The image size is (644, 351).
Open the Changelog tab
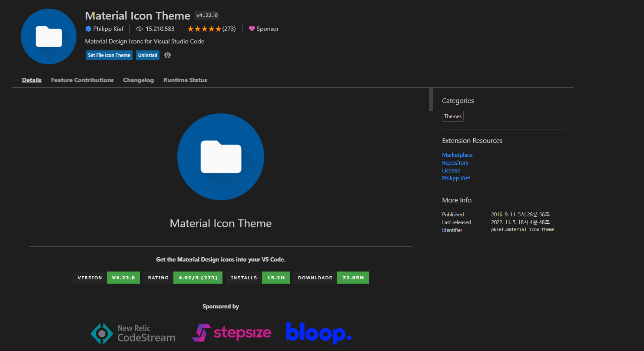tap(138, 80)
